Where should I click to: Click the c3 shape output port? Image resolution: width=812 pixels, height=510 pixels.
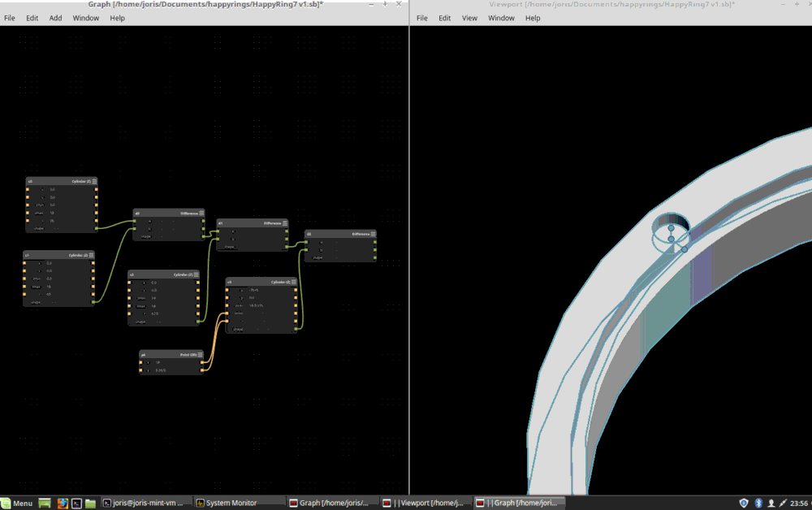point(296,329)
